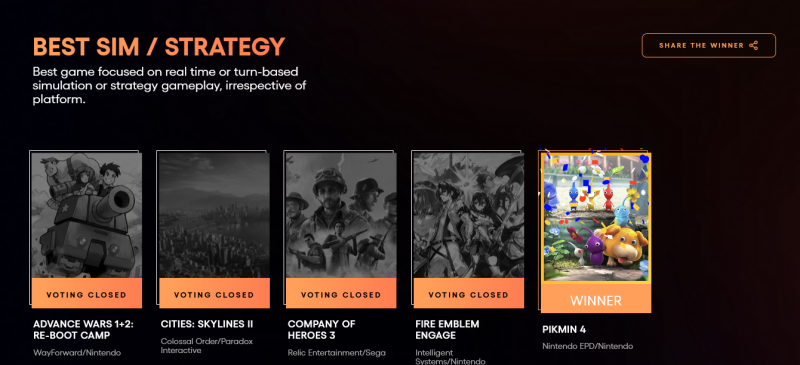This screenshot has width=800, height=365.
Task: Click Voting Closed under Advance Wars
Action: tap(87, 294)
